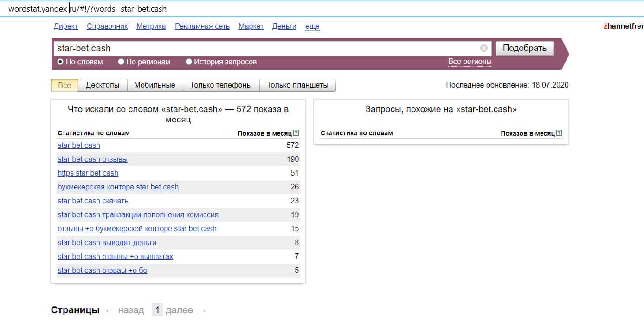
Task: Select the 'По словам' radio button
Action: pyautogui.click(x=60, y=62)
